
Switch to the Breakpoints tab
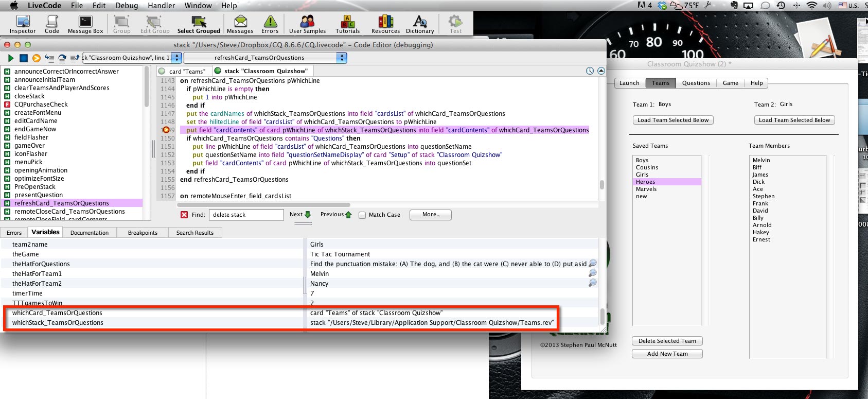tap(143, 233)
